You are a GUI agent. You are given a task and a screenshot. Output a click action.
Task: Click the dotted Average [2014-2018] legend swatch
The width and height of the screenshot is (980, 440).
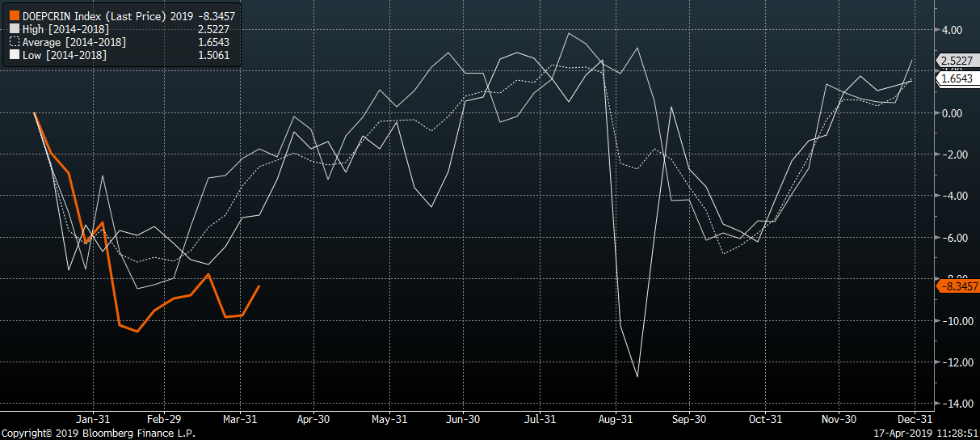(x=15, y=41)
